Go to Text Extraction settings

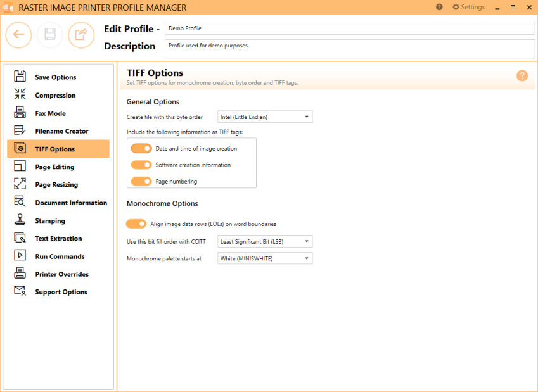tap(59, 239)
